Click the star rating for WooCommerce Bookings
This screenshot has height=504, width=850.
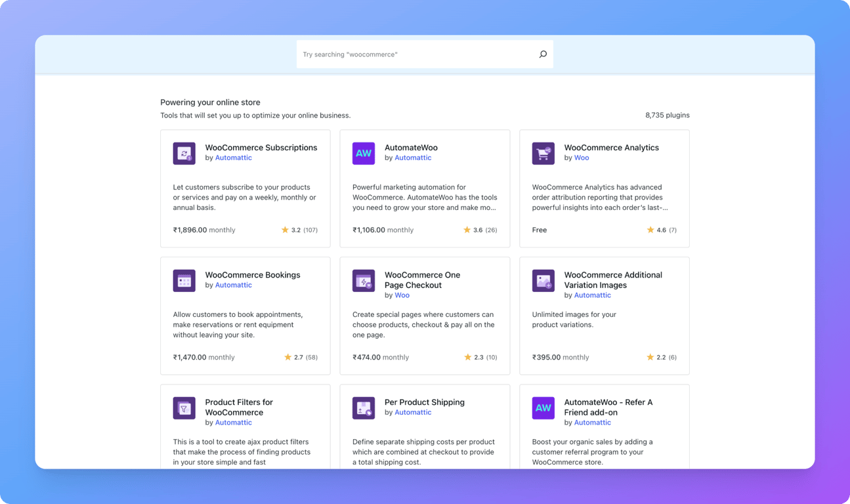click(301, 358)
